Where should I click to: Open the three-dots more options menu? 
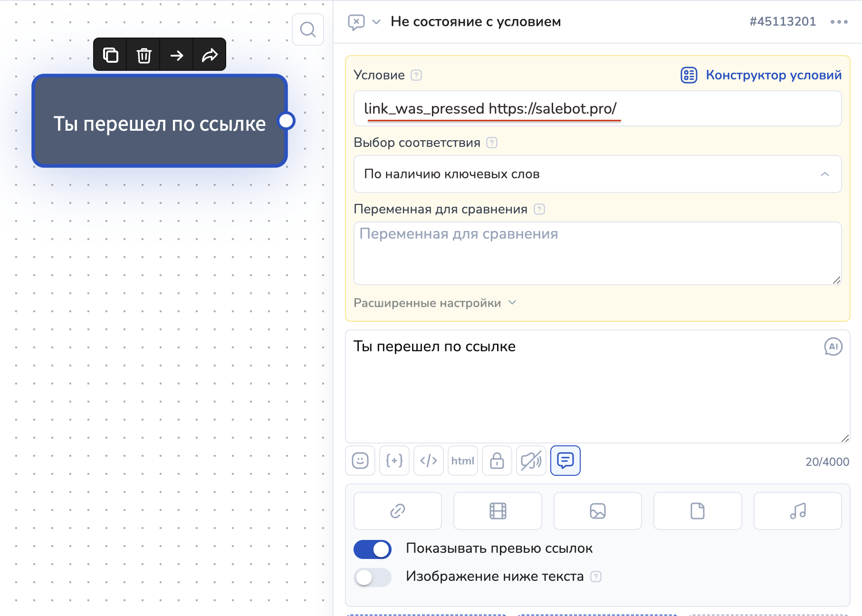pos(839,22)
